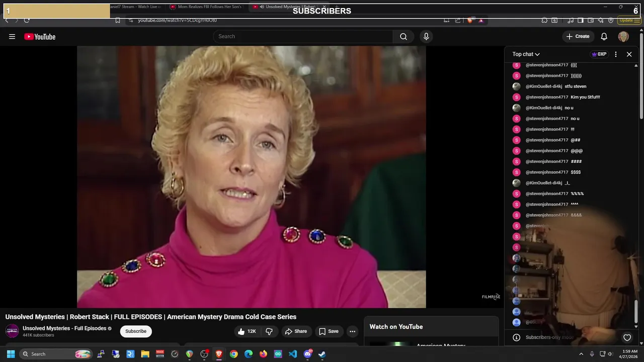Show hidden system tray icons chevron
Image resolution: width=644 pixels, height=362 pixels.
[x=581, y=354]
